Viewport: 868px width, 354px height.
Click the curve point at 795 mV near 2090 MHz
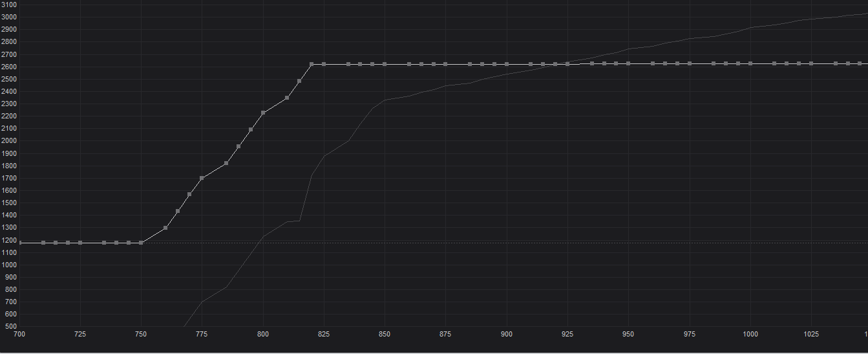click(251, 129)
